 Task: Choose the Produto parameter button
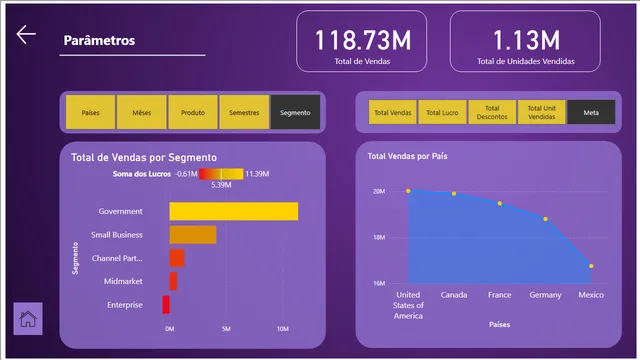point(193,112)
